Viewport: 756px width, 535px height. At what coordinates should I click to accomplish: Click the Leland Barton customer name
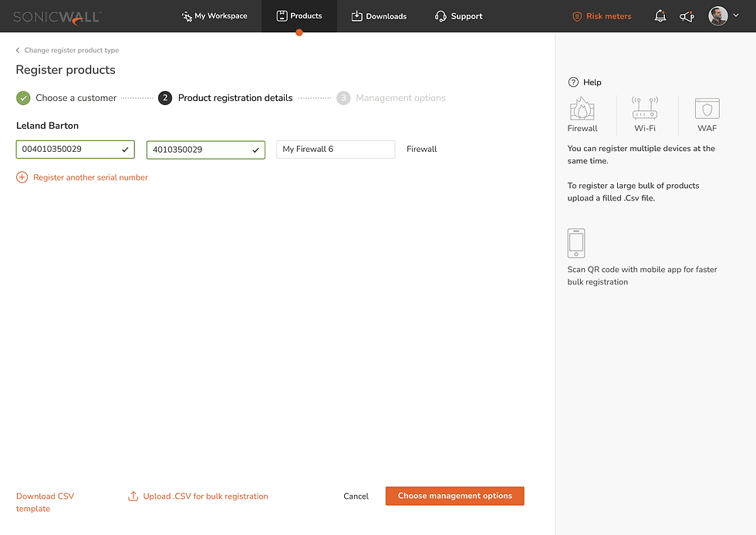[x=47, y=126]
